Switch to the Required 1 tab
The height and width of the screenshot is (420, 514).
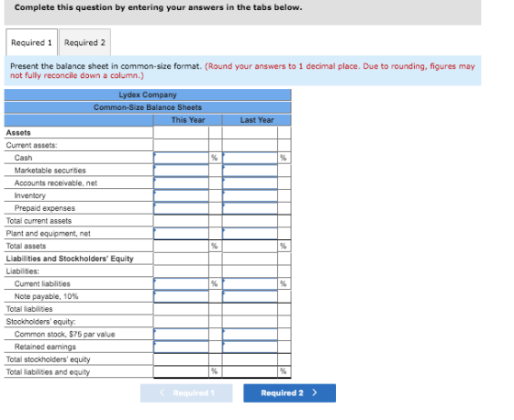pos(31,42)
